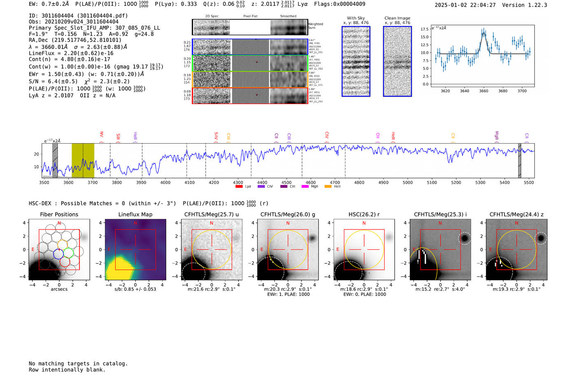Select the LyA z = 2.0107 line
This screenshot has width=576, height=392.
[x=72, y=95]
